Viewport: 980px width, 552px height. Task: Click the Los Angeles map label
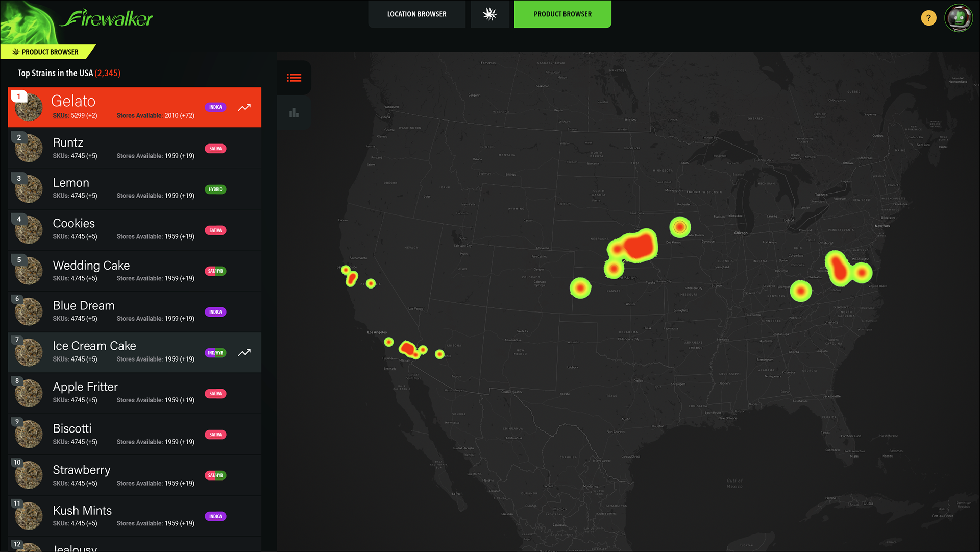coord(377,332)
